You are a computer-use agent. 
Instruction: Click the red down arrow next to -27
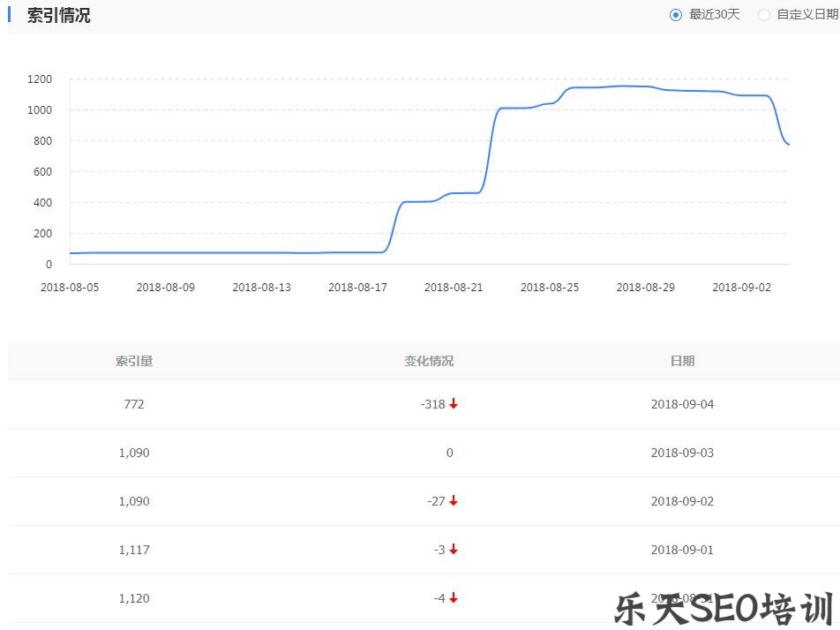(454, 501)
